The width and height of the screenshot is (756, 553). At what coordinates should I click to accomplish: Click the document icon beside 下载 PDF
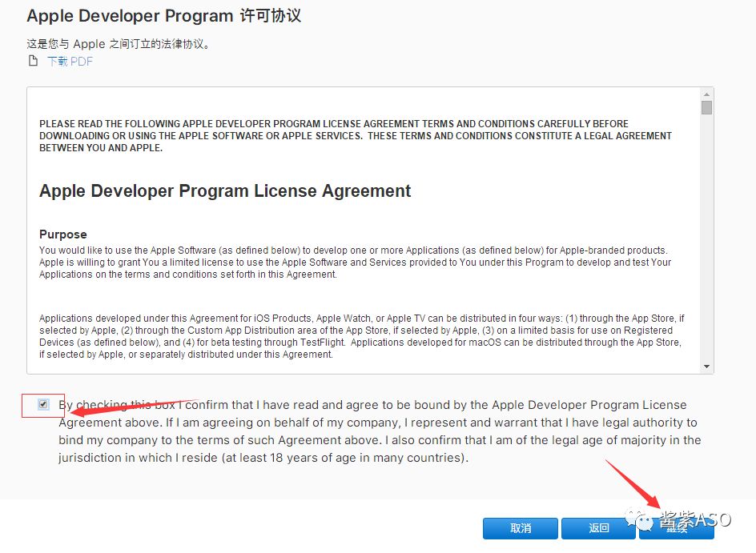(x=34, y=61)
